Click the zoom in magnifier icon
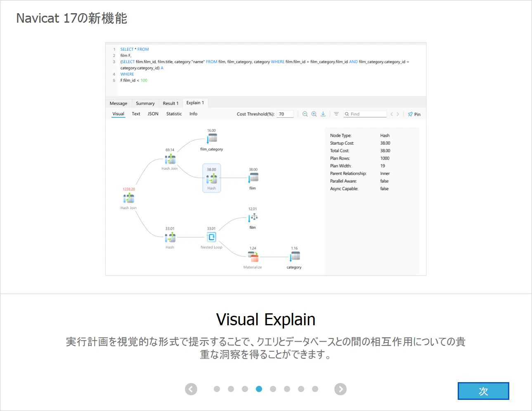 point(314,114)
